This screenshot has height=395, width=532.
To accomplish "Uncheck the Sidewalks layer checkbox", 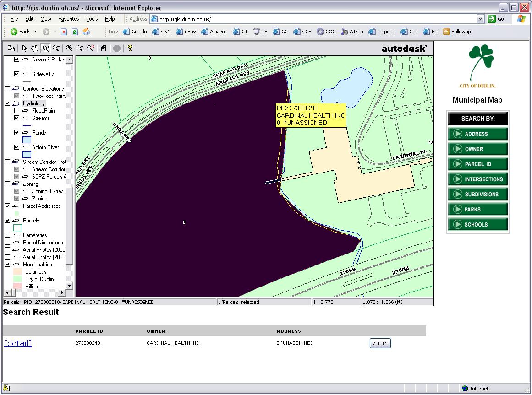I will click(17, 74).
